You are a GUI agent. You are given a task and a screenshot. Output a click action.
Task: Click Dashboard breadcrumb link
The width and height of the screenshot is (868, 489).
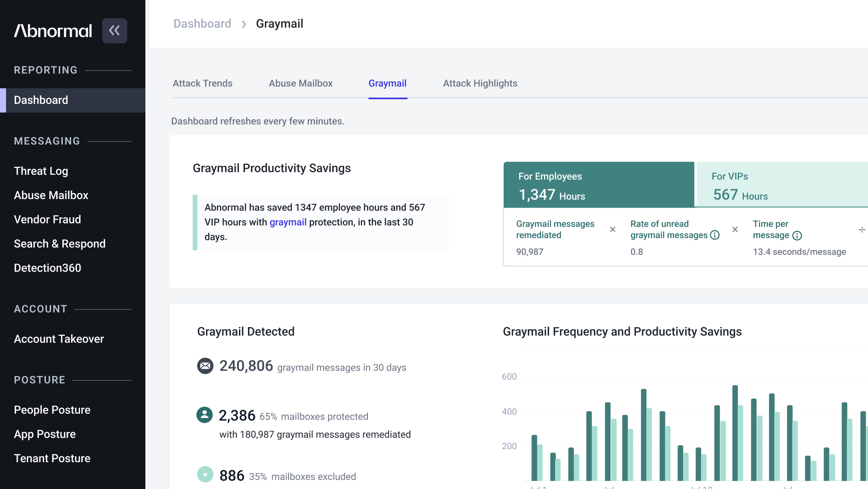[203, 24]
